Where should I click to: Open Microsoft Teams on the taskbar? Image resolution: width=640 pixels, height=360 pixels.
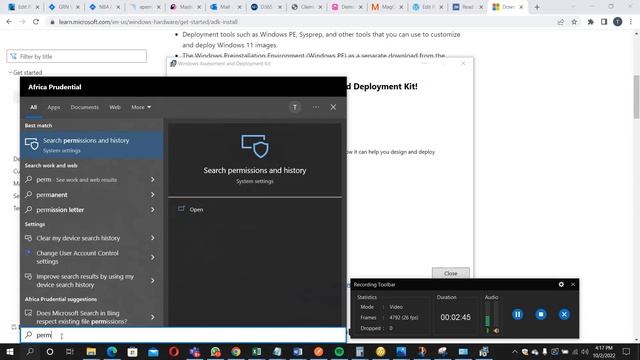pyautogui.click(x=195, y=351)
